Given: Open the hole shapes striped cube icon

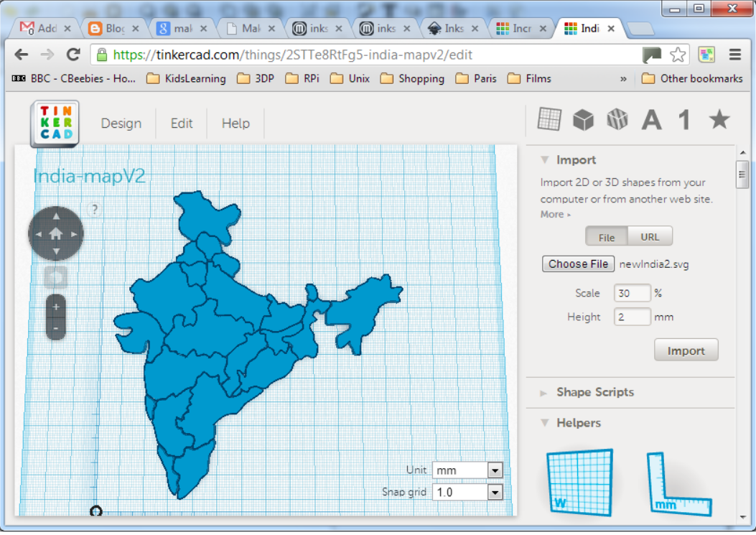Looking at the screenshot, I should 617,119.
